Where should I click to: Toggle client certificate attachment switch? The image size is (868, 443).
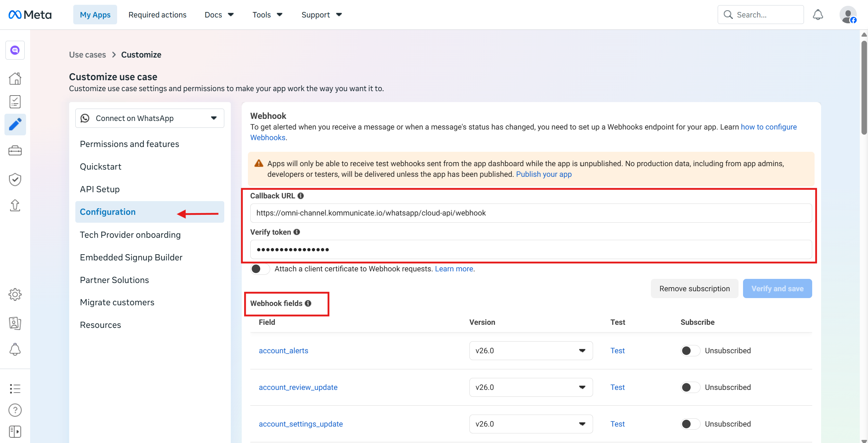click(260, 269)
